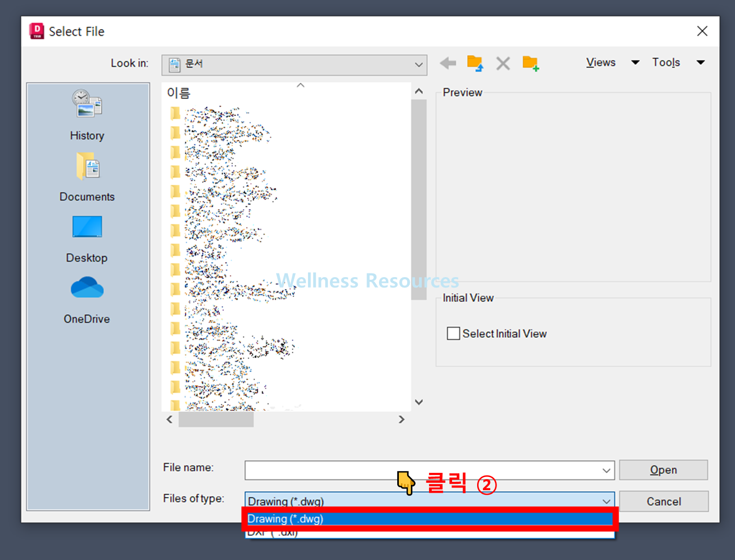Toggle the Files of type combo box
This screenshot has height=560, width=735.
[x=430, y=500]
